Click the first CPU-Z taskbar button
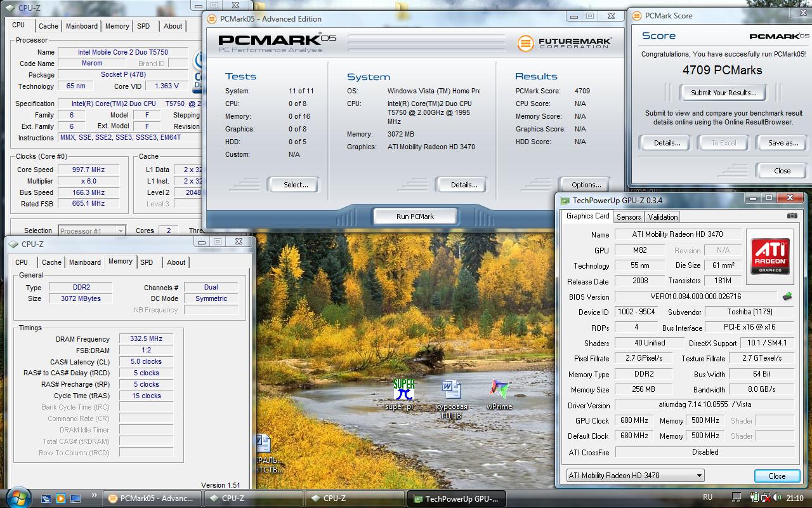812x508 pixels. (255, 498)
